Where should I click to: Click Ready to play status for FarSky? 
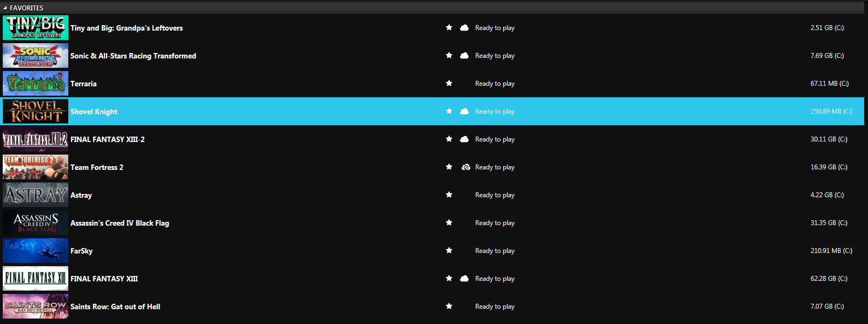click(x=495, y=251)
